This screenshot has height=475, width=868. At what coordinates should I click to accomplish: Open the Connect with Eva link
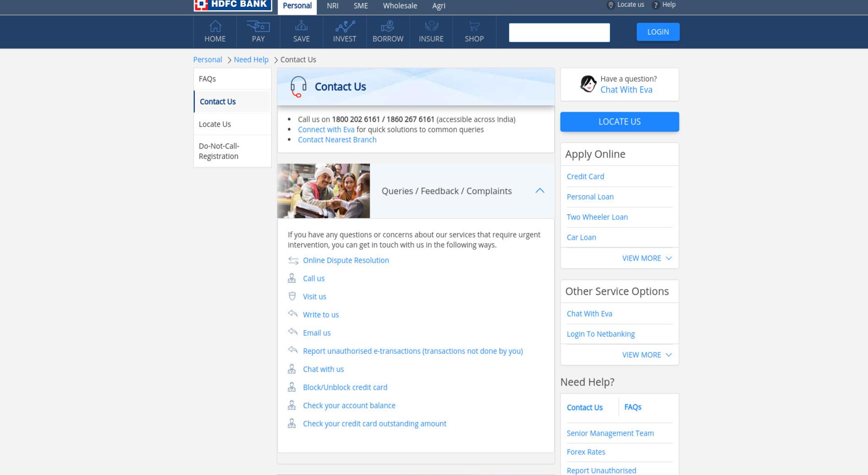(x=326, y=130)
